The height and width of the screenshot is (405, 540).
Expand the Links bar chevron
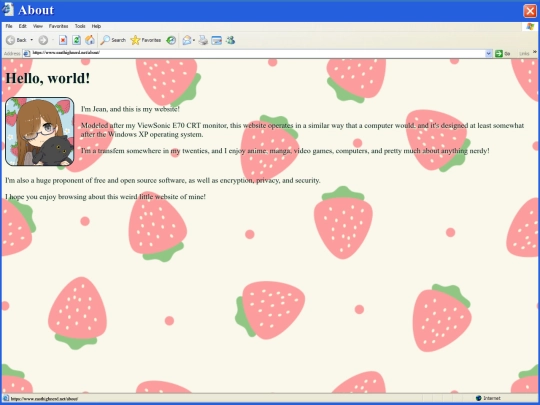coord(534,52)
